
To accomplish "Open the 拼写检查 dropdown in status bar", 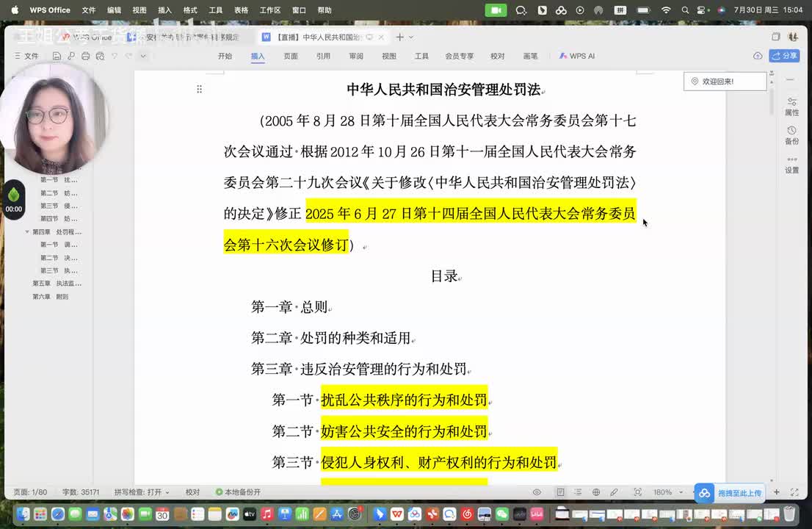I will (142, 492).
